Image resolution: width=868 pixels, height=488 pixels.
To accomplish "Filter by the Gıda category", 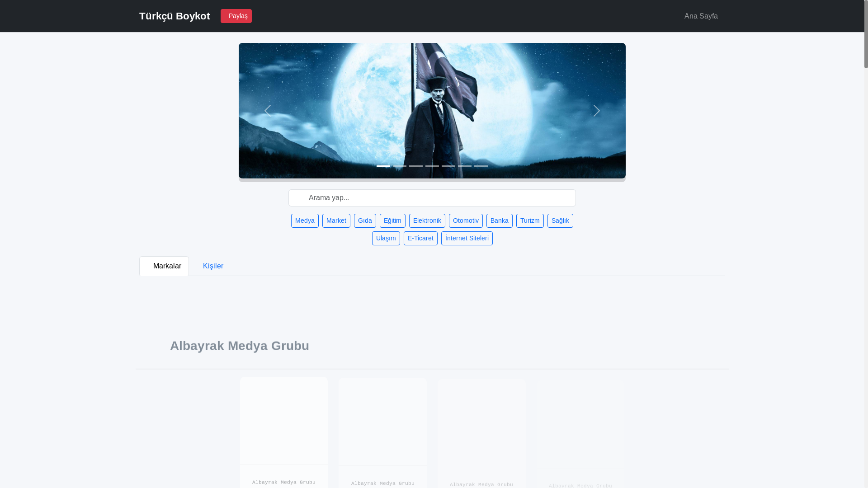I will point(365,221).
